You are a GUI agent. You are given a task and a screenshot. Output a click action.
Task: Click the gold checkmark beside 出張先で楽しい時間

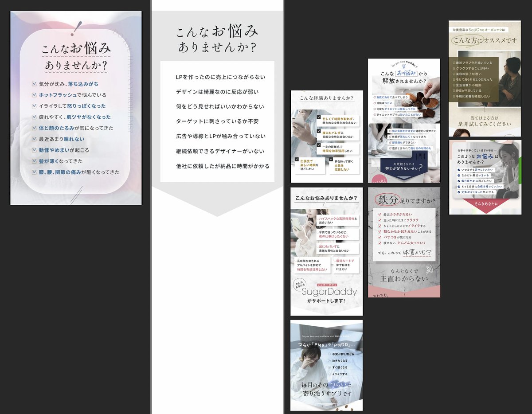point(297,159)
